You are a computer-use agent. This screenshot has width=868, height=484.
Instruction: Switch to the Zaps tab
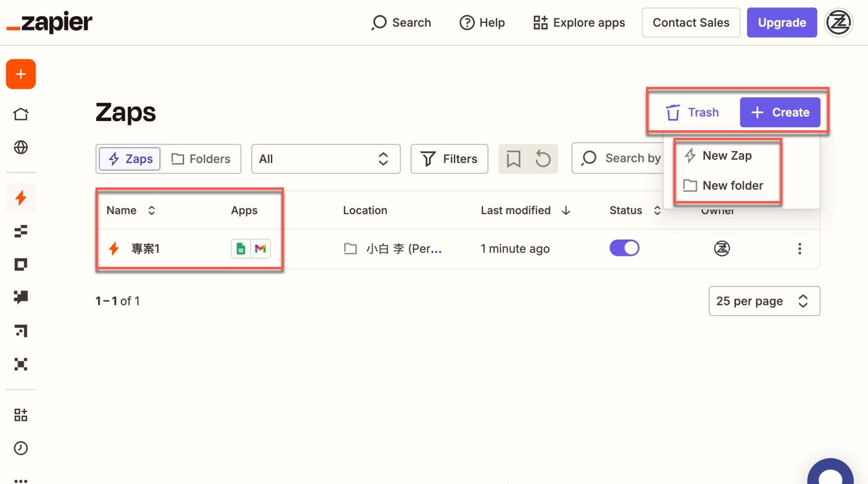click(130, 159)
